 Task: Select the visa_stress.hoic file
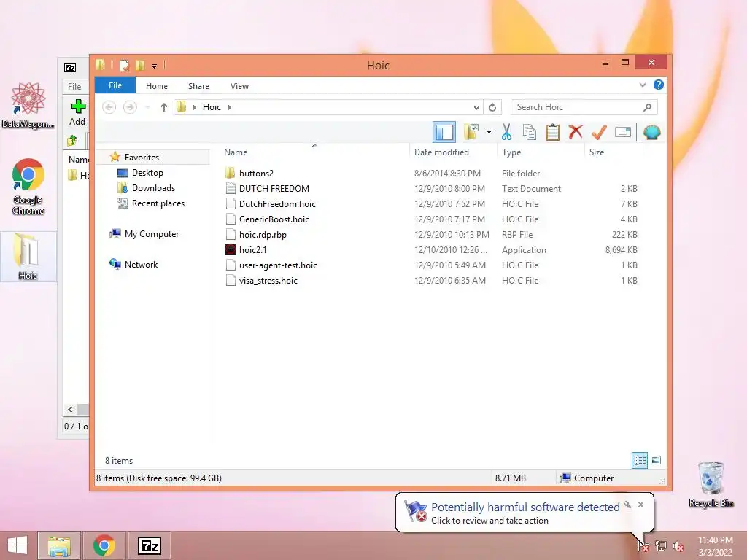coord(268,281)
